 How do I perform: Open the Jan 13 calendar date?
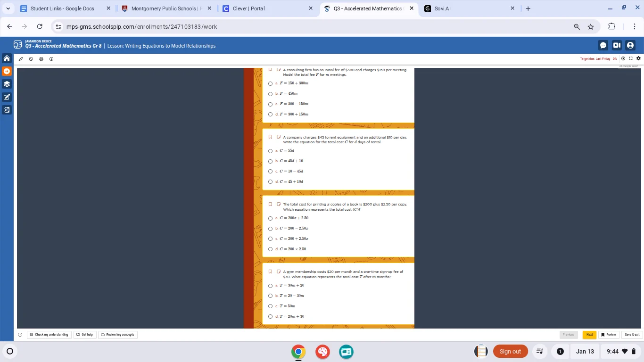point(585,352)
